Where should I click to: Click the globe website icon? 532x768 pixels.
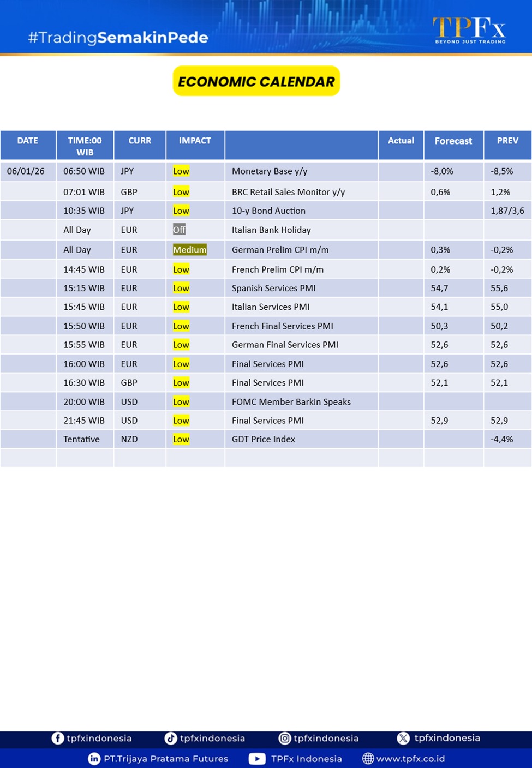pos(368,758)
